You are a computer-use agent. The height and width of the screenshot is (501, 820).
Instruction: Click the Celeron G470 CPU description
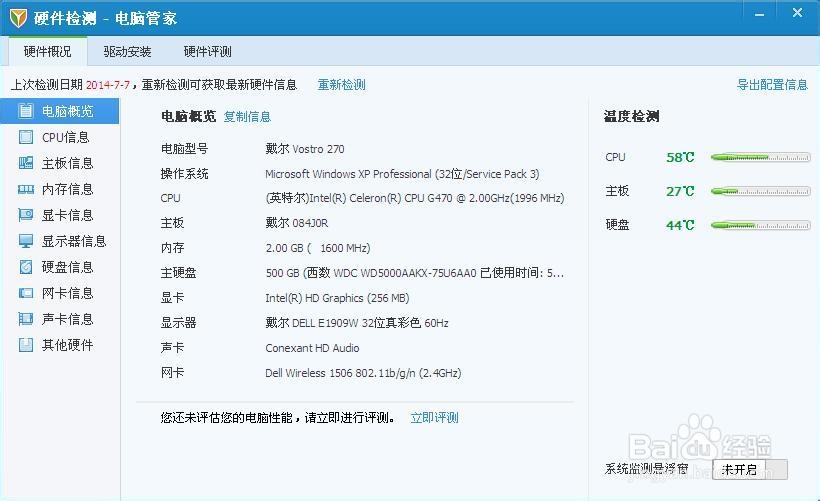[415, 198]
